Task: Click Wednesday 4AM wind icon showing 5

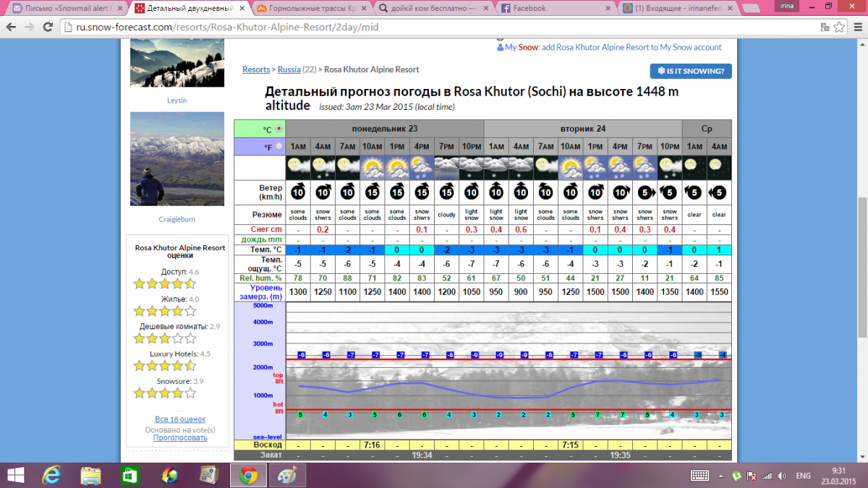Action: [718, 192]
